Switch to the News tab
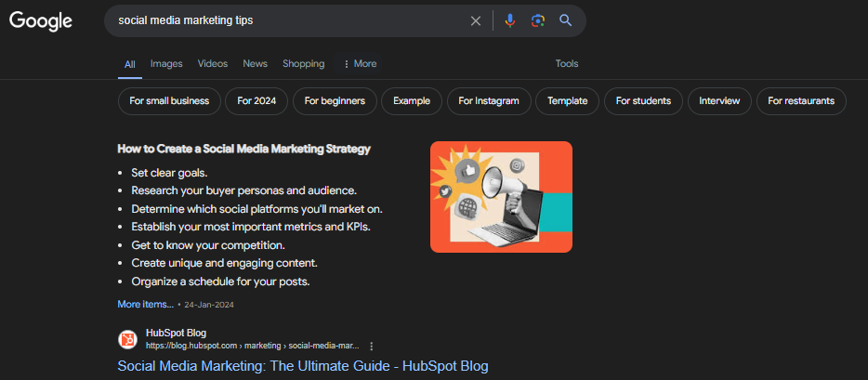Screen dimensions: 868x380 (256, 63)
